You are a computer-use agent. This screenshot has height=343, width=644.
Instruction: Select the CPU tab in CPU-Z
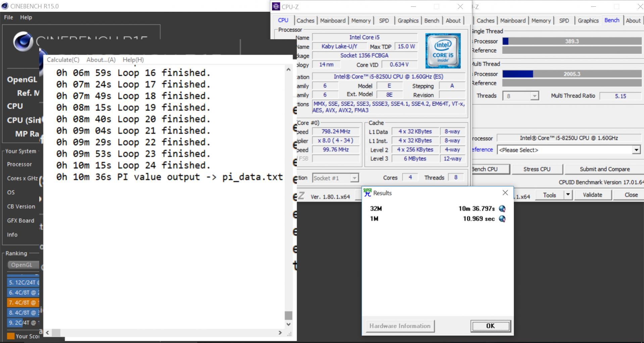[x=283, y=20]
